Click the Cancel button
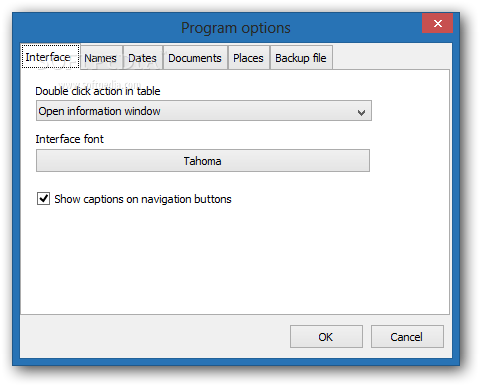This screenshot has height=386, width=480. tap(407, 337)
